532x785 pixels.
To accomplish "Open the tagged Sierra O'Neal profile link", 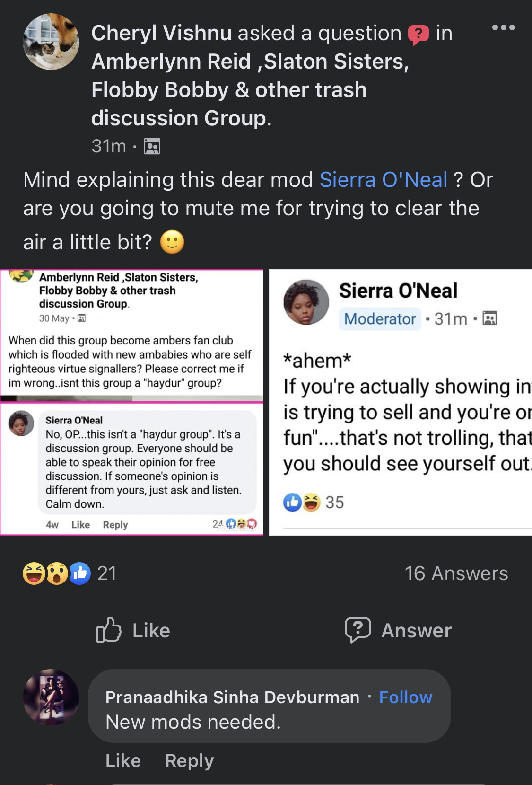I will point(383,180).
